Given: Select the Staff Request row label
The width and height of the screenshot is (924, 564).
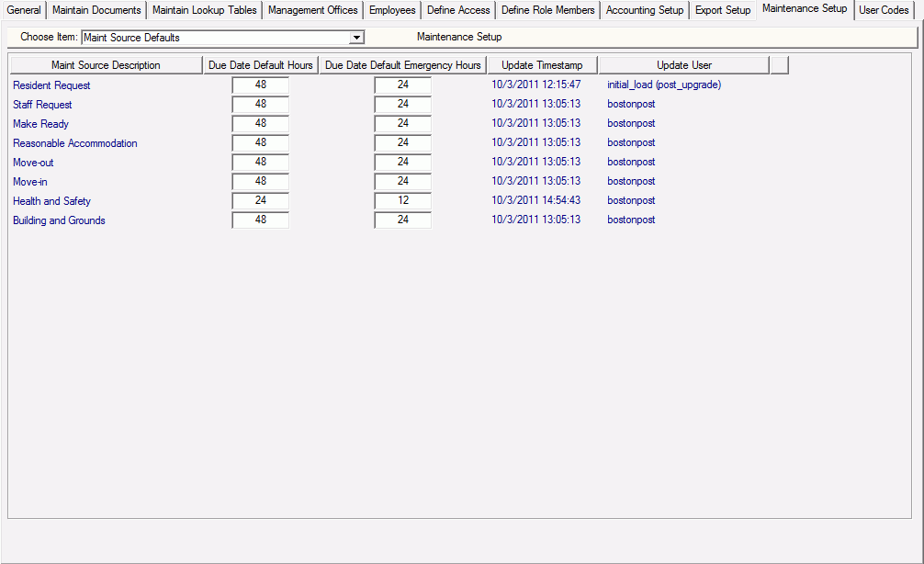Looking at the screenshot, I should click(x=42, y=105).
